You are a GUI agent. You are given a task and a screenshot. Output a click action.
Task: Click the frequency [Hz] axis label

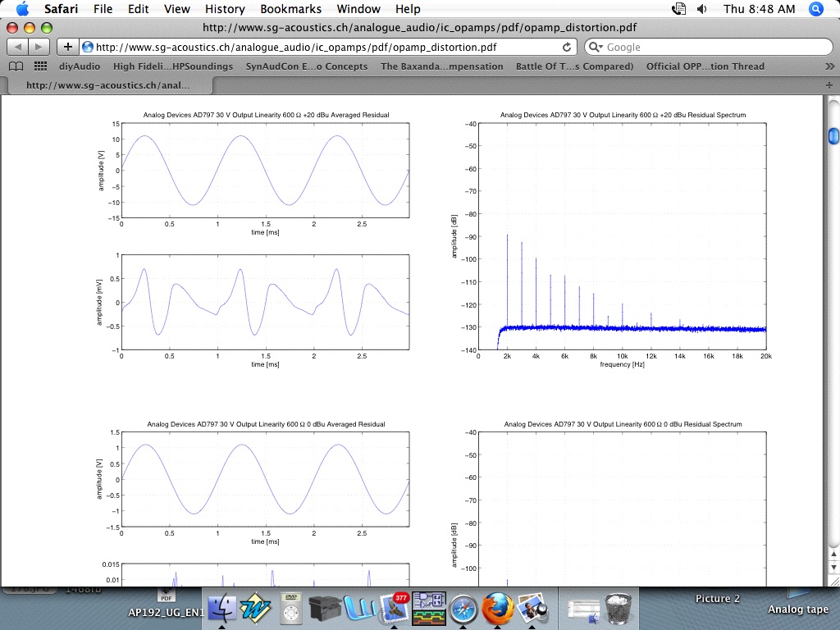click(622, 365)
